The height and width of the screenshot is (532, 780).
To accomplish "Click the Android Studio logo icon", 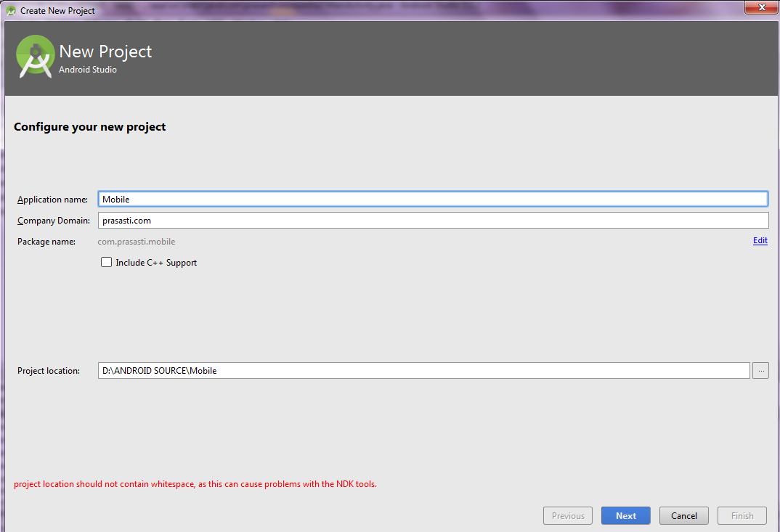I will (x=35, y=56).
